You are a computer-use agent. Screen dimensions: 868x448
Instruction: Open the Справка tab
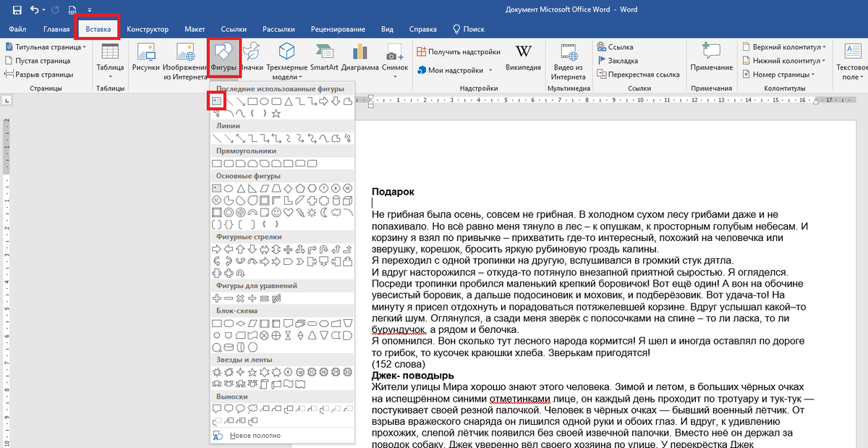pos(422,29)
